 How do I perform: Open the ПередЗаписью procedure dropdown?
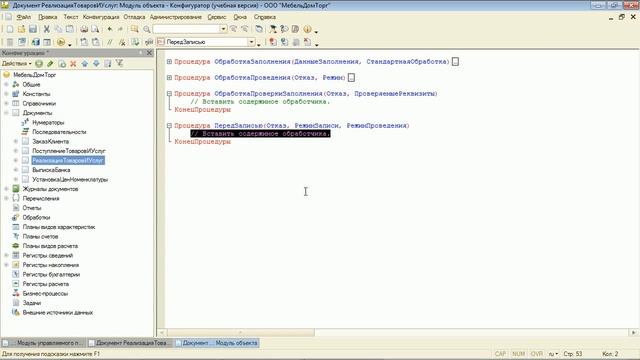coord(251,42)
